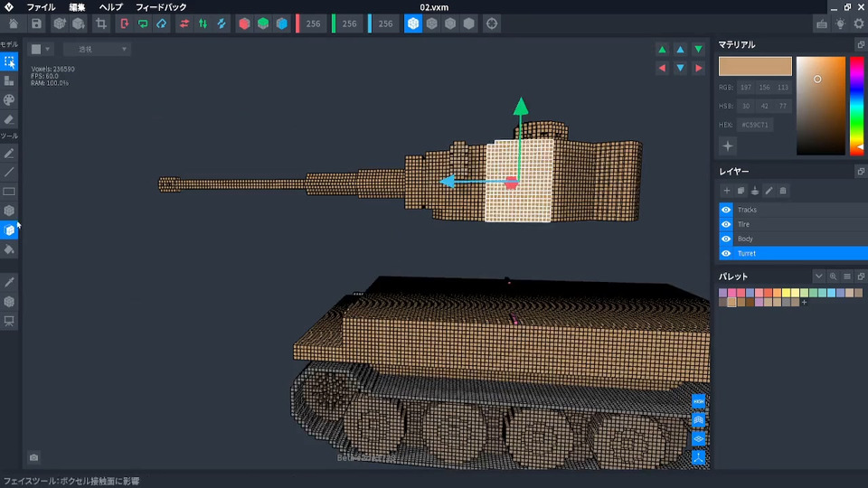Viewport: 868px width, 488px height.
Task: Select the active face tool cube icon
Action: tap(9, 230)
